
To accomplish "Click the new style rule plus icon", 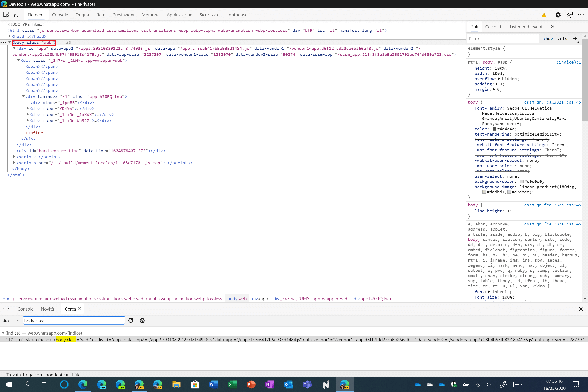I will coord(575,38).
